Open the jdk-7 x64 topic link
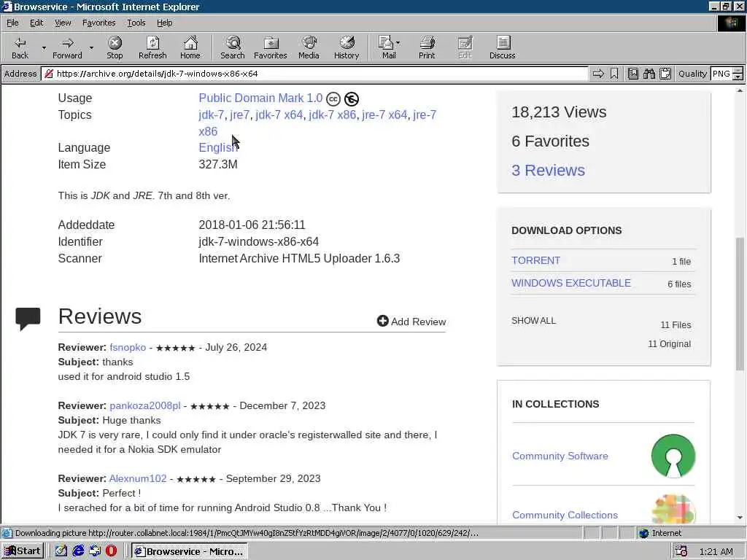 point(279,114)
